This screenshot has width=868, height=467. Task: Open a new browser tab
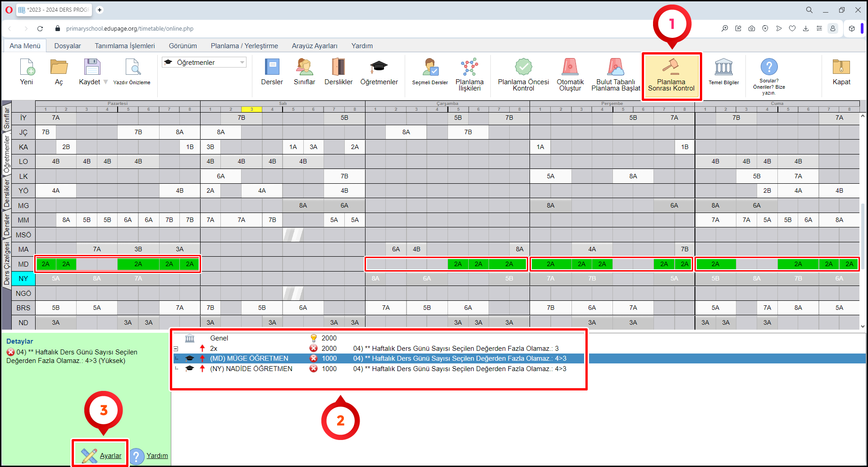(100, 9)
